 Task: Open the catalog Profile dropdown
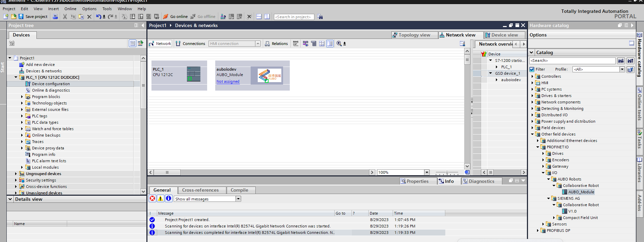point(622,69)
